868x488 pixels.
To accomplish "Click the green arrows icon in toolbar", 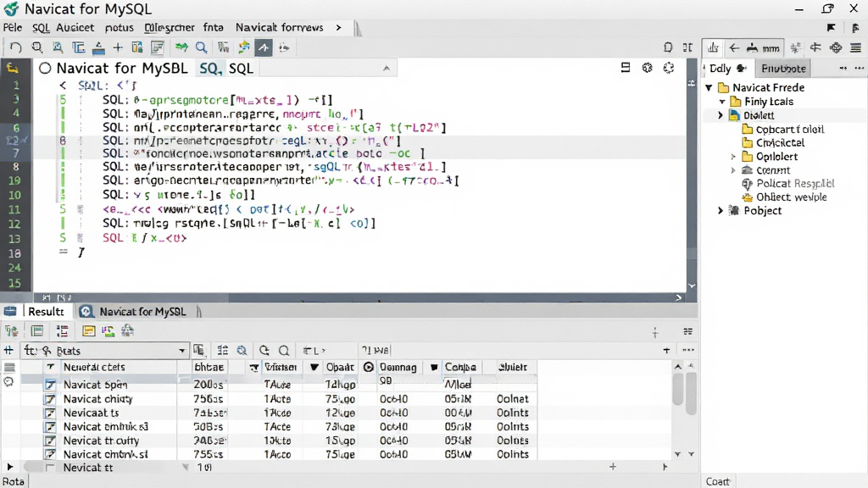I will (181, 48).
